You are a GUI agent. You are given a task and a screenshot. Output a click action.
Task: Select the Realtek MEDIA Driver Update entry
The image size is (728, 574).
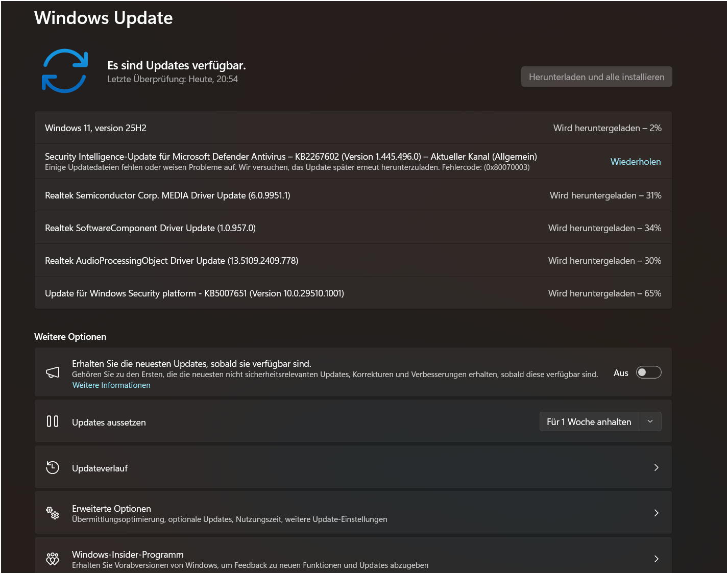167,195
